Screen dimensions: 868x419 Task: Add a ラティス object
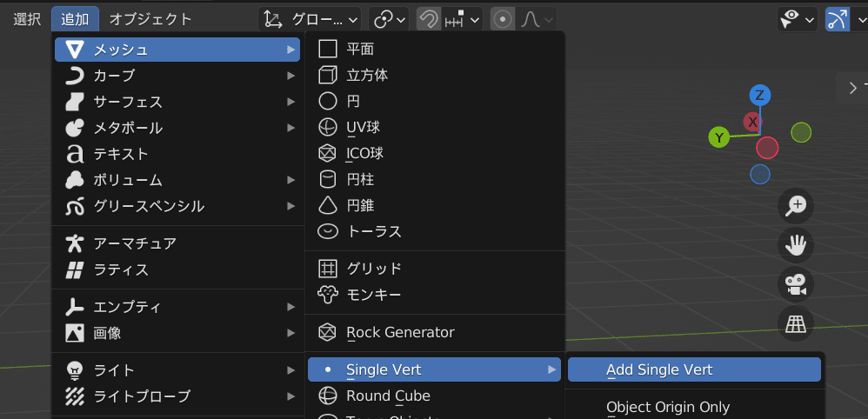177,270
